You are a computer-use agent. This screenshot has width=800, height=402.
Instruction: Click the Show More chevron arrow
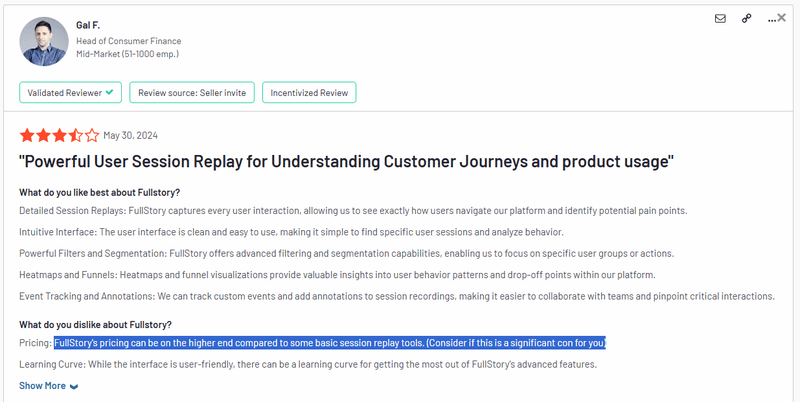pyautogui.click(x=74, y=386)
